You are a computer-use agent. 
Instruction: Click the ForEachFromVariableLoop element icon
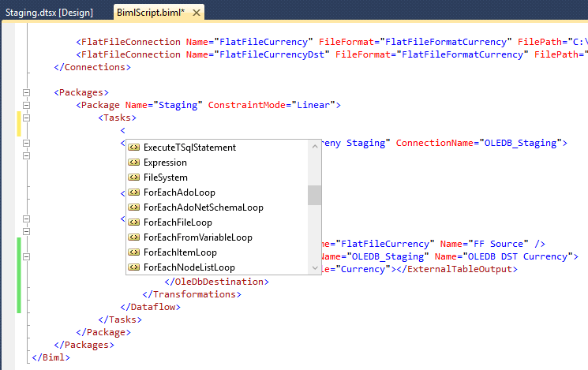tap(134, 237)
